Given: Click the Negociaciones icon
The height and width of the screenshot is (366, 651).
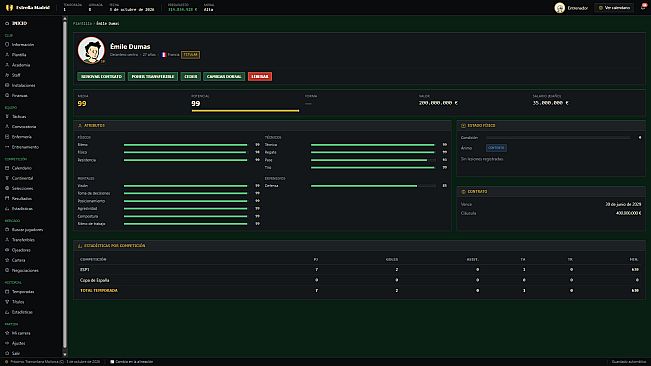Looking at the screenshot, I should pyautogui.click(x=7, y=270).
